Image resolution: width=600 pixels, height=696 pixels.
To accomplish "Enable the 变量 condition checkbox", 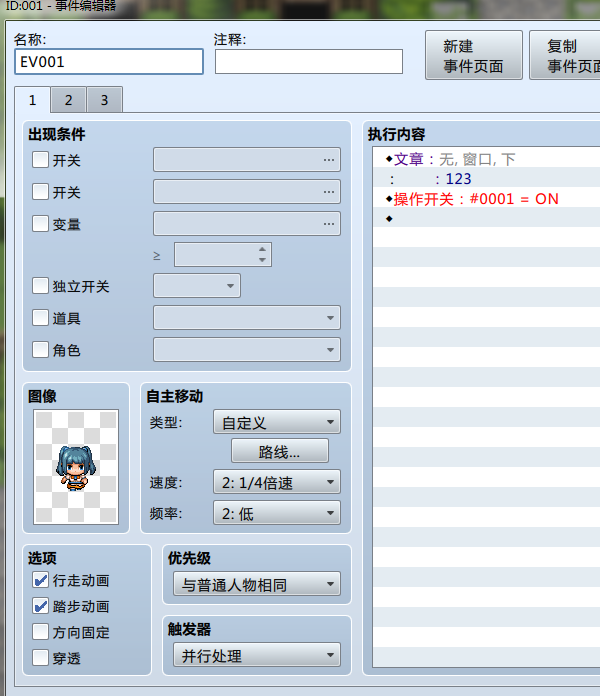I will click(40, 224).
